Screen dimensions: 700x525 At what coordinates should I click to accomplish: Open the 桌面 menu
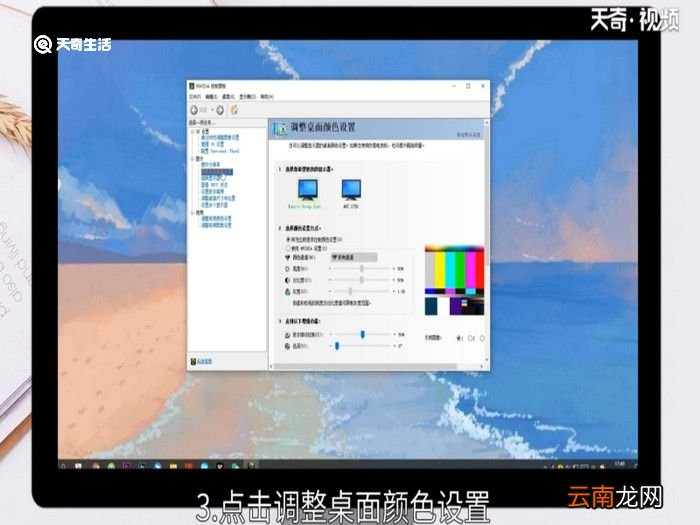[228, 97]
